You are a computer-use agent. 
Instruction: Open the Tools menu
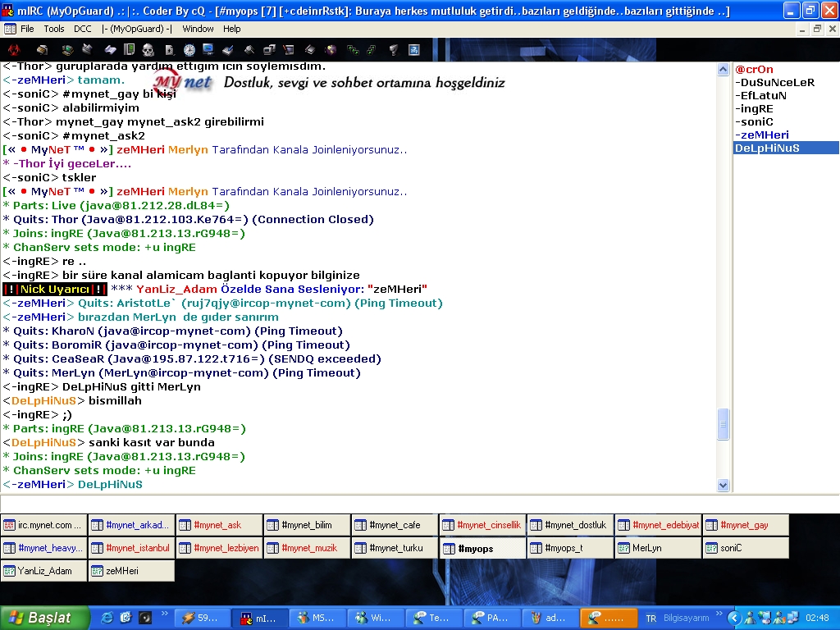[54, 29]
